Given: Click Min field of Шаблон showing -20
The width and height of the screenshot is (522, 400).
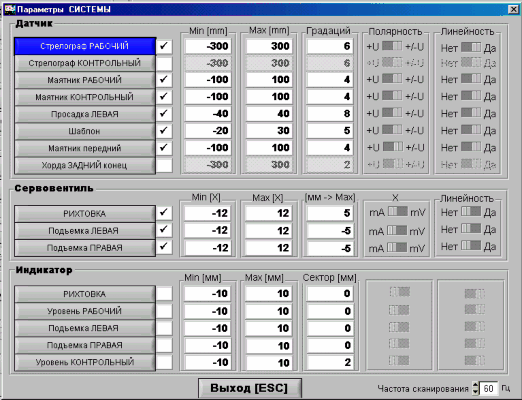Looking at the screenshot, I should pos(208,131).
